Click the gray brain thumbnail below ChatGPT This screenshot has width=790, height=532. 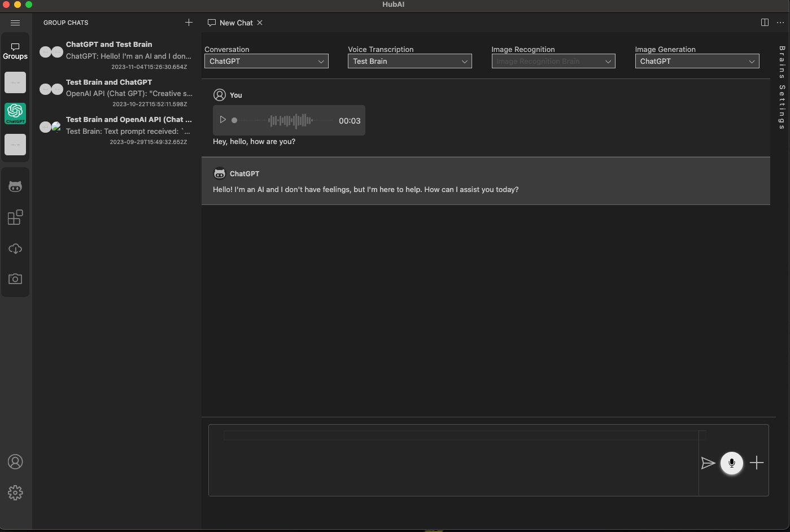coord(15,145)
